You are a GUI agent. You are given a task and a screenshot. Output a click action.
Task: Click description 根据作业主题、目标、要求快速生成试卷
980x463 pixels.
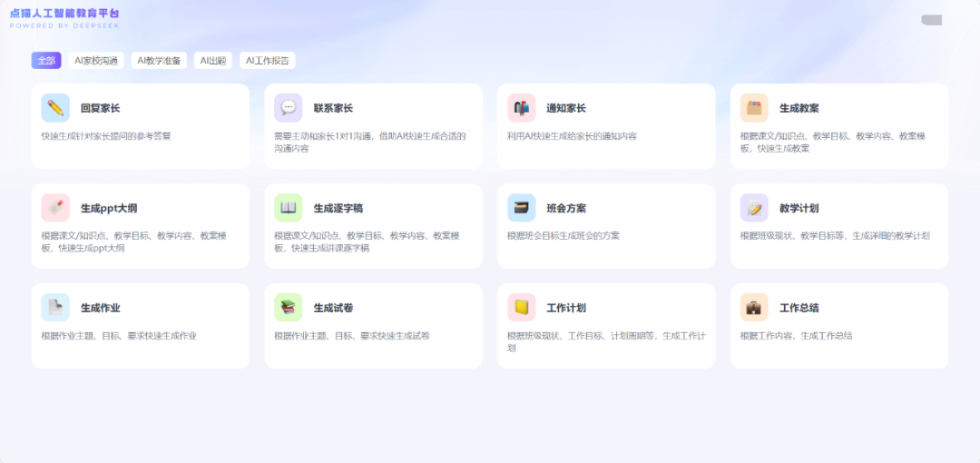click(352, 335)
